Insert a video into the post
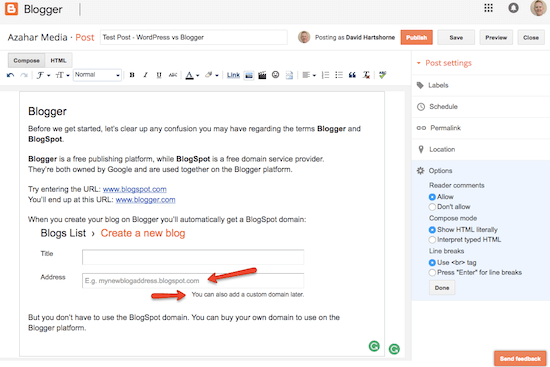The width and height of the screenshot is (550, 367). click(262, 75)
